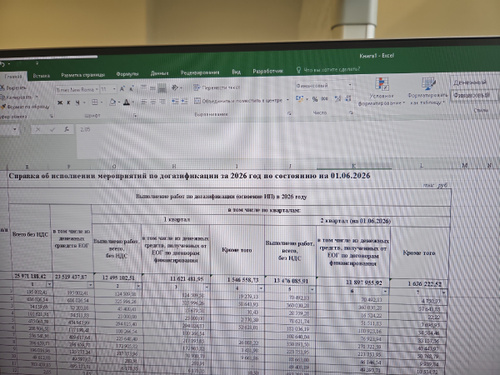Toggle italic (К) formatting

[68, 103]
